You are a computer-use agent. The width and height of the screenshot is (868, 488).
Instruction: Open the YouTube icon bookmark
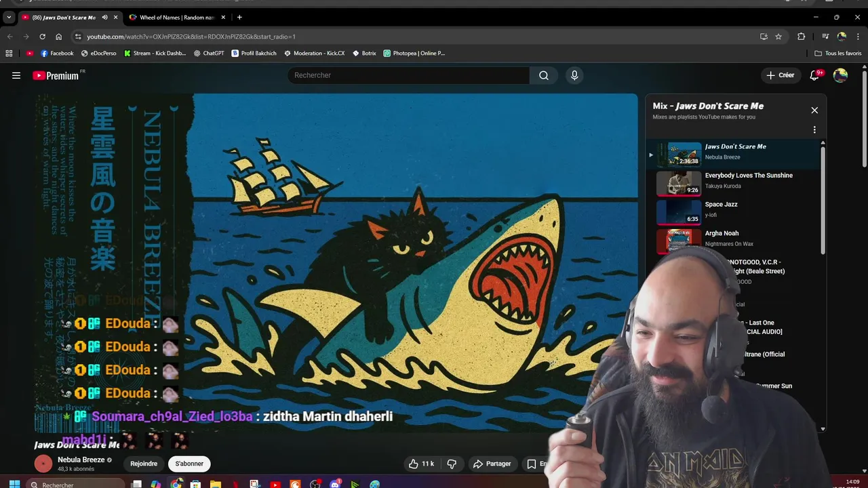pos(29,53)
